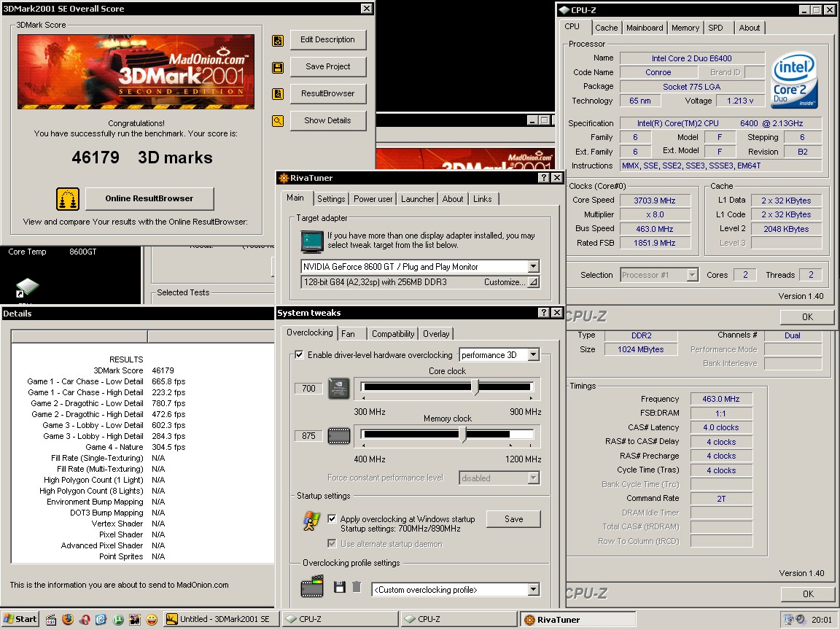Viewport: 840px width, 630px height.
Task: Click the desktop shortcut icon below Core Temp
Action: click(x=26, y=288)
